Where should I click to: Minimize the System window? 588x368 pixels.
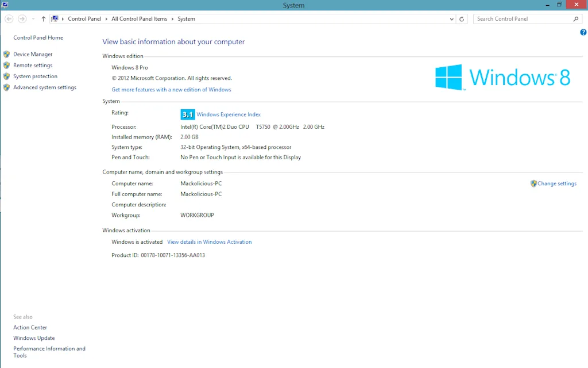click(548, 5)
